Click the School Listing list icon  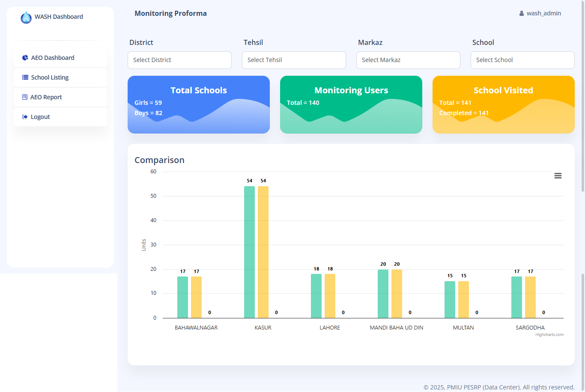click(x=25, y=77)
